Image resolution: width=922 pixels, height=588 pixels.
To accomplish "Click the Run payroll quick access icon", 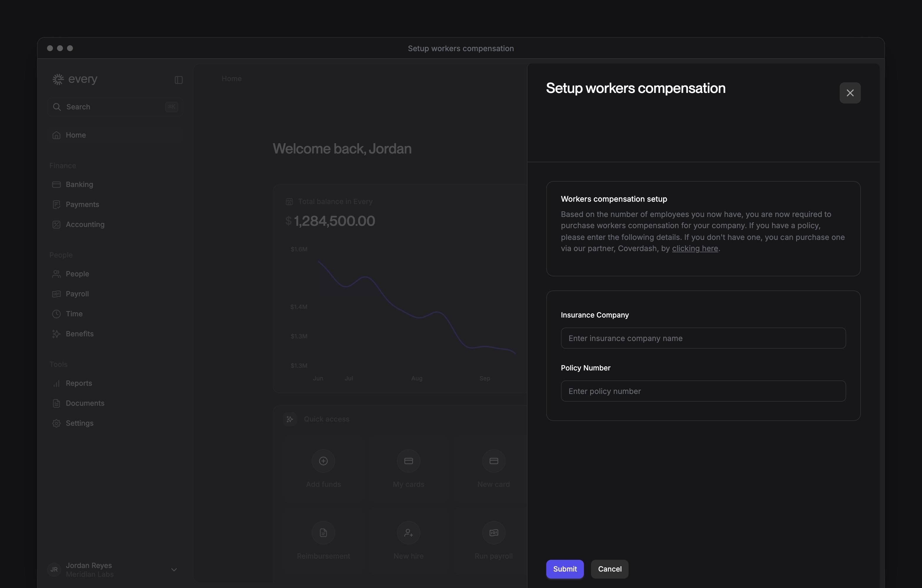I will tap(494, 532).
